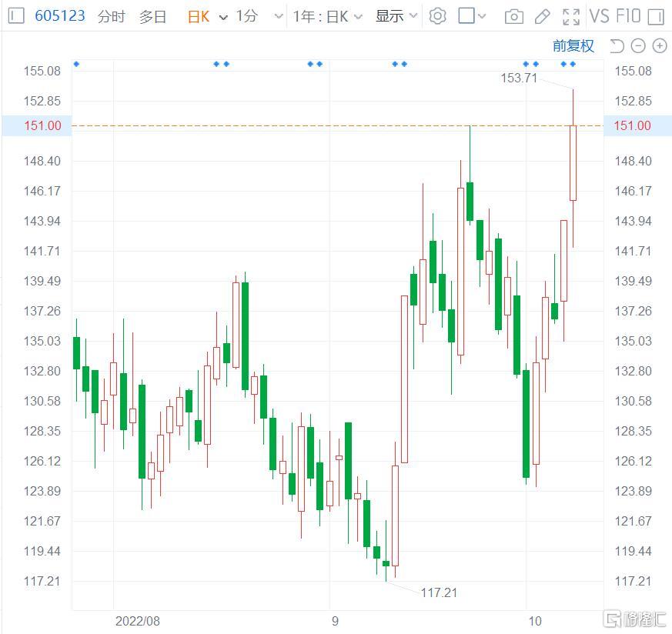Click the 153.71 high price label
Image resolution: width=672 pixels, height=634 pixels.
pos(519,78)
